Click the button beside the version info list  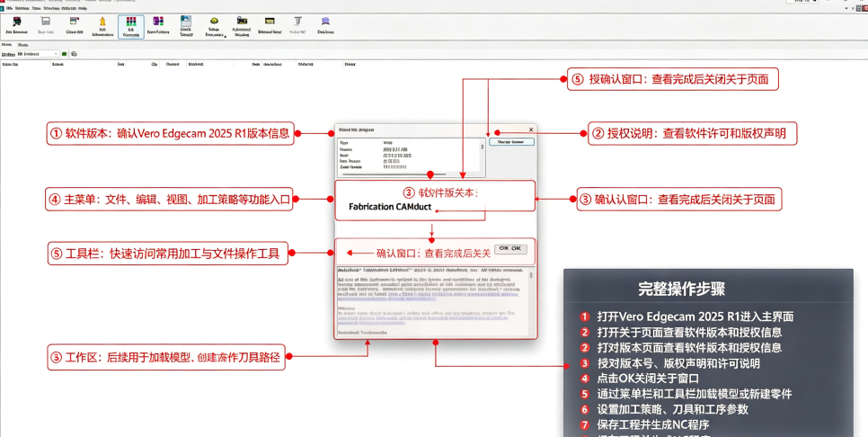(511, 142)
